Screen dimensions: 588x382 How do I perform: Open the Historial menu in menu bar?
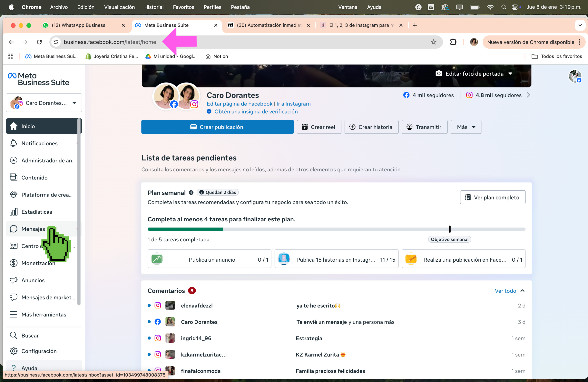pyautogui.click(x=154, y=7)
